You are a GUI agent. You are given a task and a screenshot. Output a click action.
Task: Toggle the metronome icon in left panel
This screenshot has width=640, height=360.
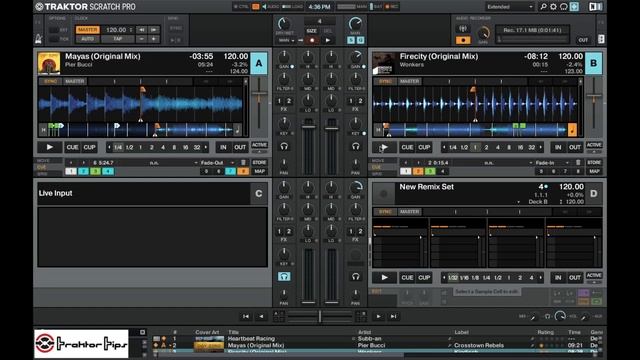click(39, 39)
